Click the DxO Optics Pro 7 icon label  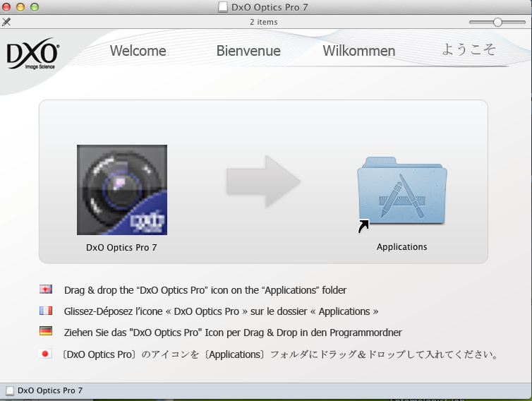click(x=121, y=248)
